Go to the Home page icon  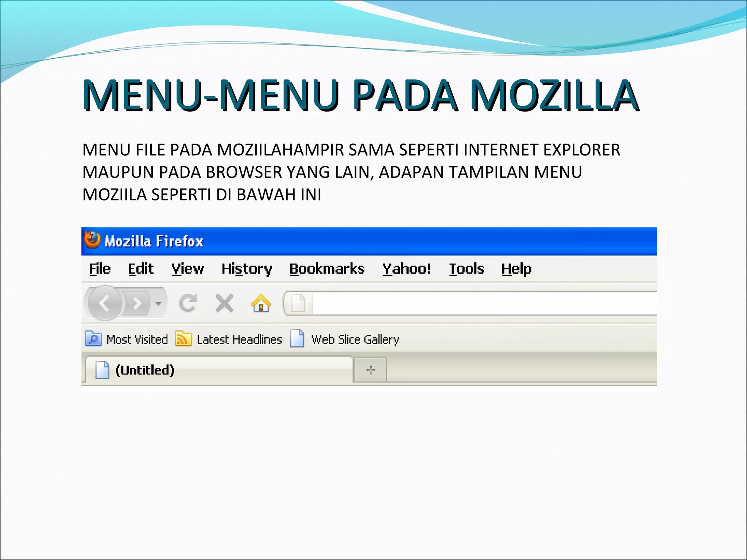261,303
